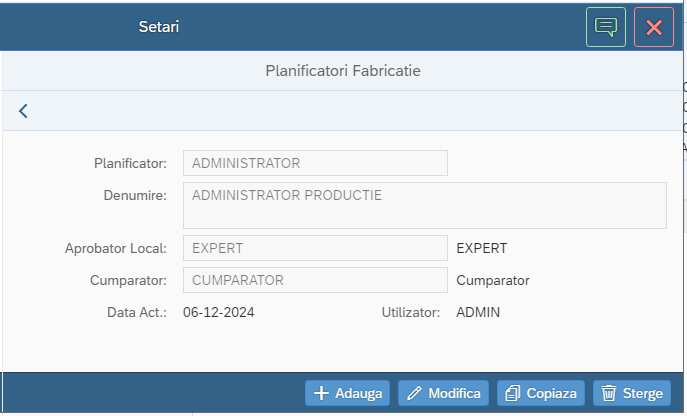This screenshot has width=687, height=416.
Task: Click the trash can icon on Sterge
Action: coord(609,393)
